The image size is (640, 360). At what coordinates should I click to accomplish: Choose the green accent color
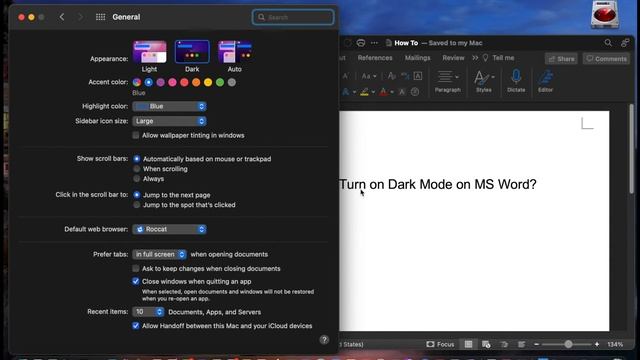pyautogui.click(x=220, y=82)
